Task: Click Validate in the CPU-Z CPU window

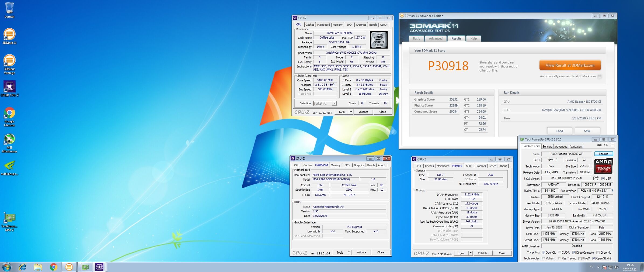Action: [x=363, y=112]
